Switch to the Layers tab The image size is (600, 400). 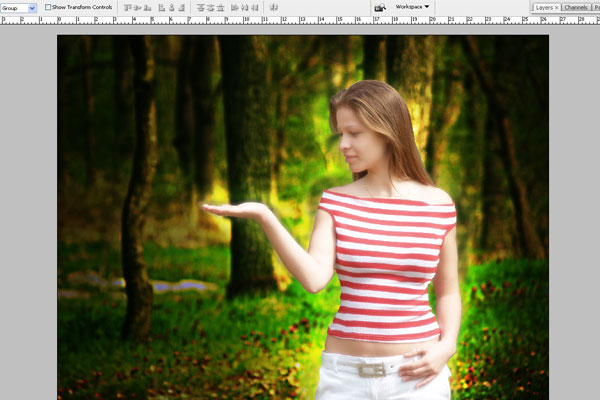tap(543, 7)
